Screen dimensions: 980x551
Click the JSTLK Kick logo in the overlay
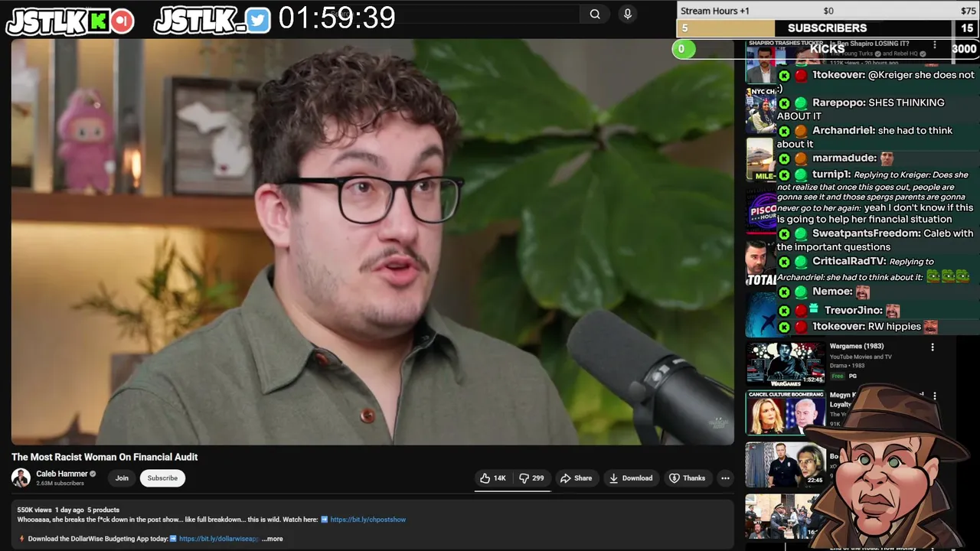coord(70,21)
